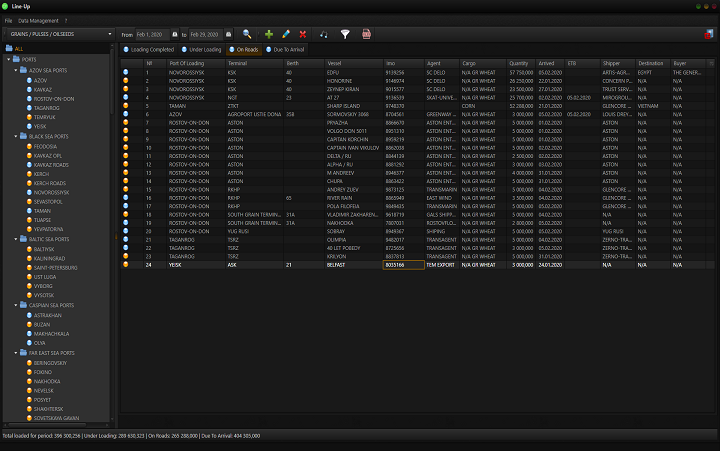Select KERCH ROADS in the ports tree
Screen dimensions: 720x451
pyautogui.click(x=50, y=183)
